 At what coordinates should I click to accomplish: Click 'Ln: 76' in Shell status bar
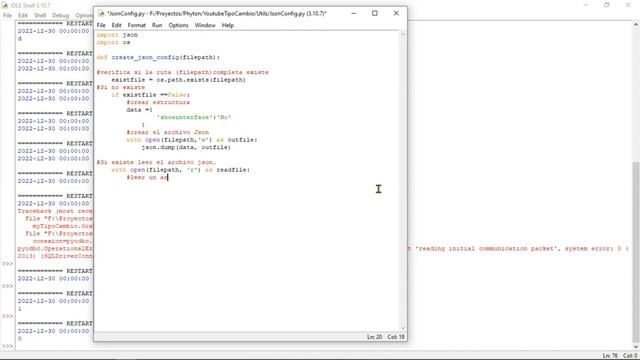point(610,356)
